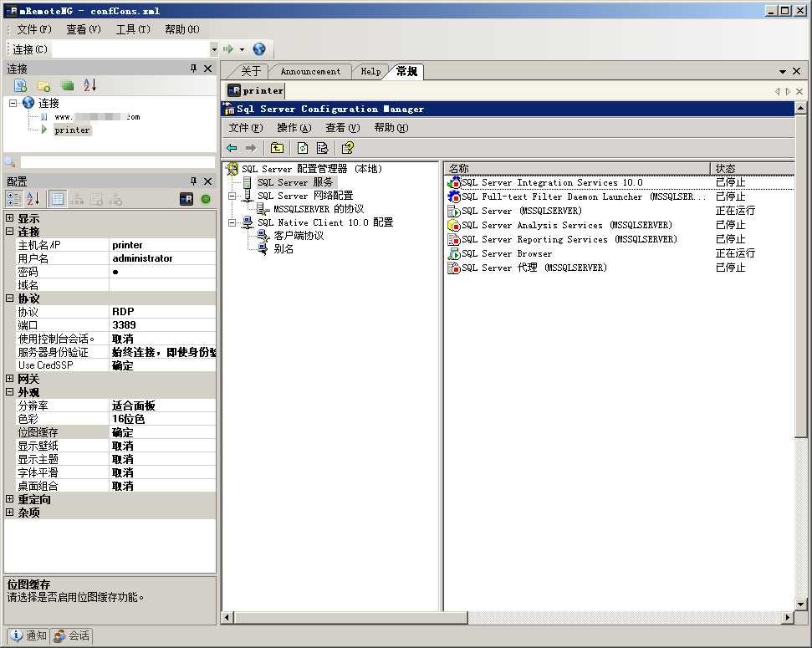Open the 连接(C) address combo box dropdown
The width and height of the screenshot is (812, 648).
click(214, 49)
